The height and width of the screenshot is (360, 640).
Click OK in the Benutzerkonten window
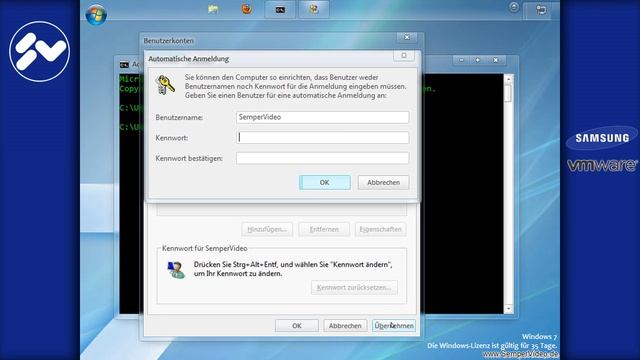297,326
